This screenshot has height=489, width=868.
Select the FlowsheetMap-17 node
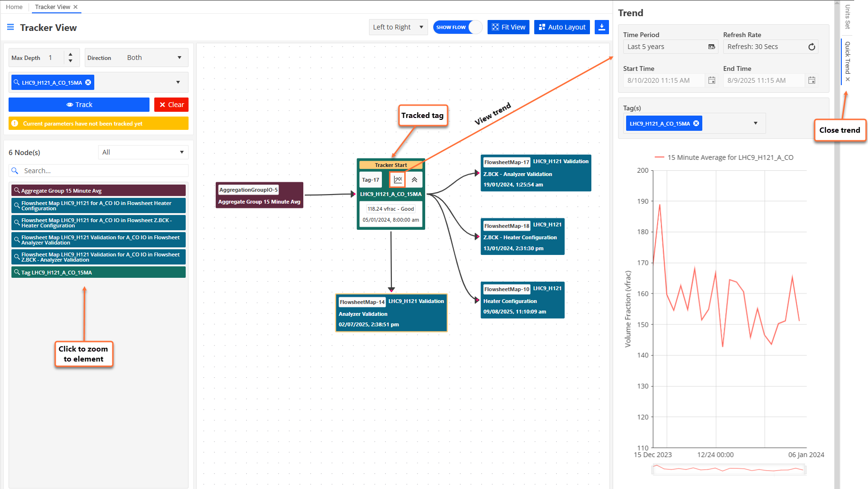[x=536, y=173]
